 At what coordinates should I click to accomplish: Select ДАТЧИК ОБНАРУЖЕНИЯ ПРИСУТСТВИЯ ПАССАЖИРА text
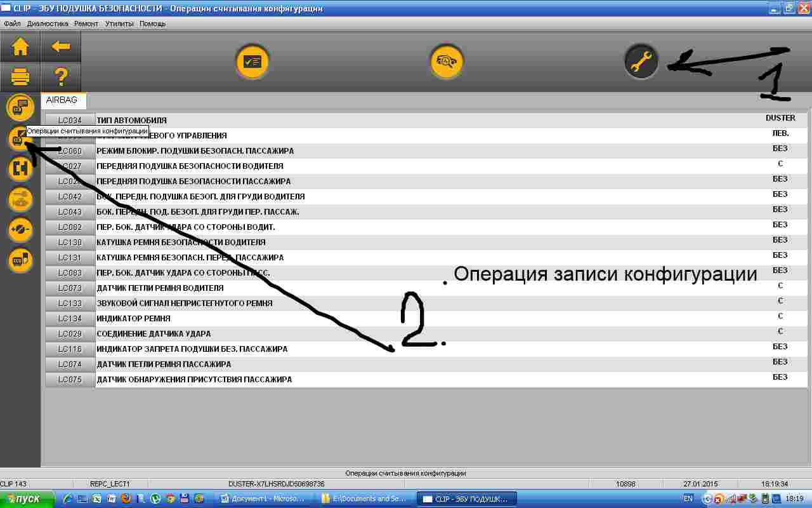tap(194, 379)
